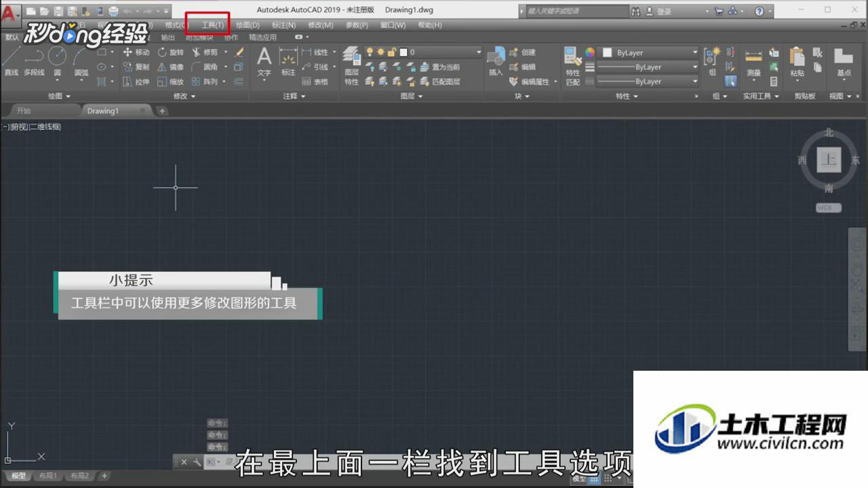Open the Draw (绘图) menu

248,25
